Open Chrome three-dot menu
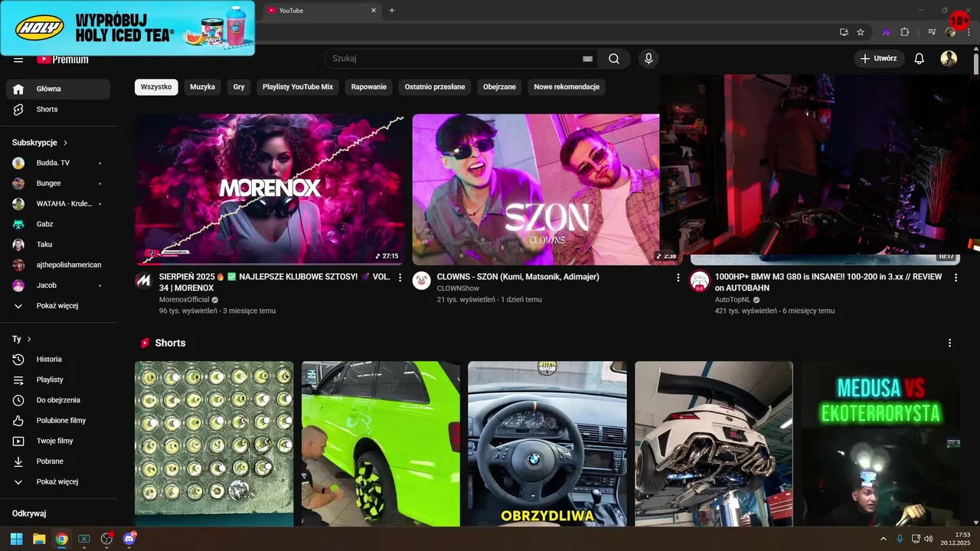Image resolution: width=980 pixels, height=551 pixels. coord(969,32)
